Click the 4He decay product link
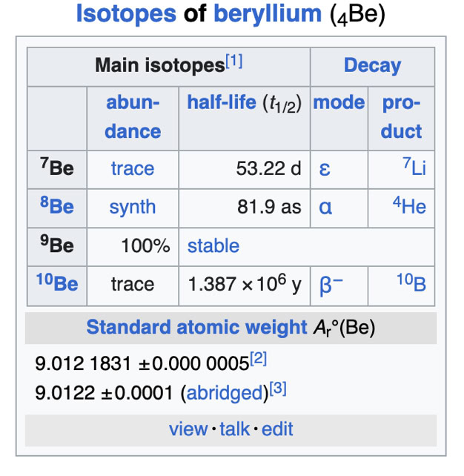This screenshot has width=464, height=476. pos(410,207)
